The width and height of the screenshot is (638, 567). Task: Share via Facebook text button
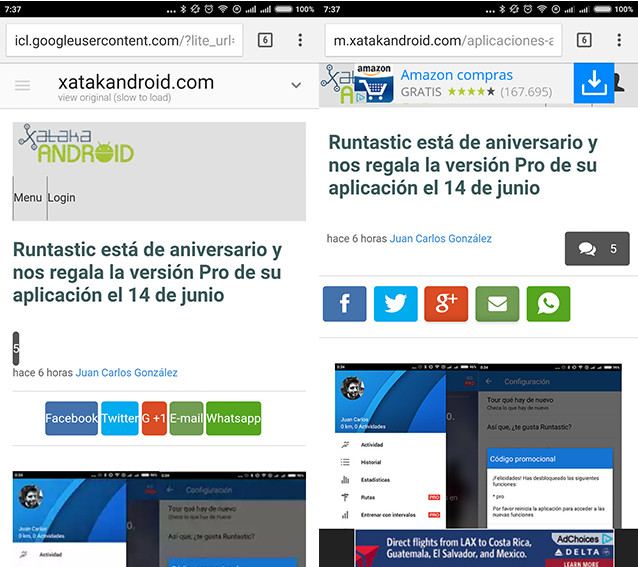click(71, 418)
